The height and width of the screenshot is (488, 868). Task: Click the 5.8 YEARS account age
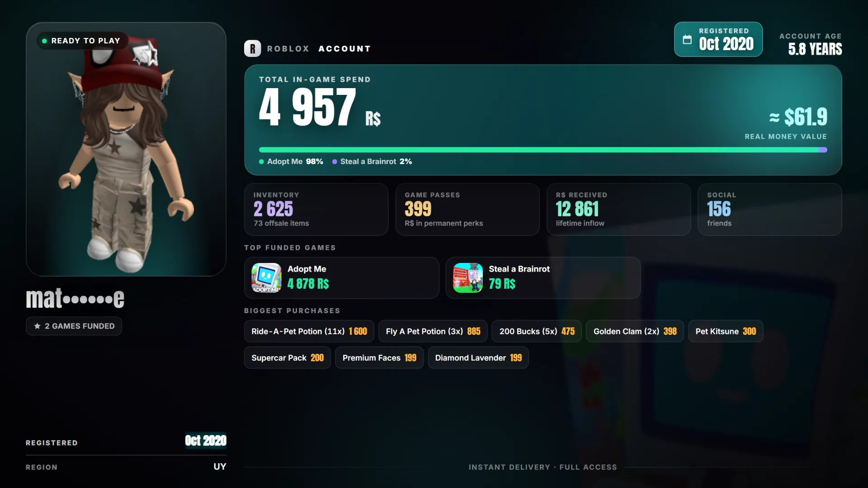[815, 49]
